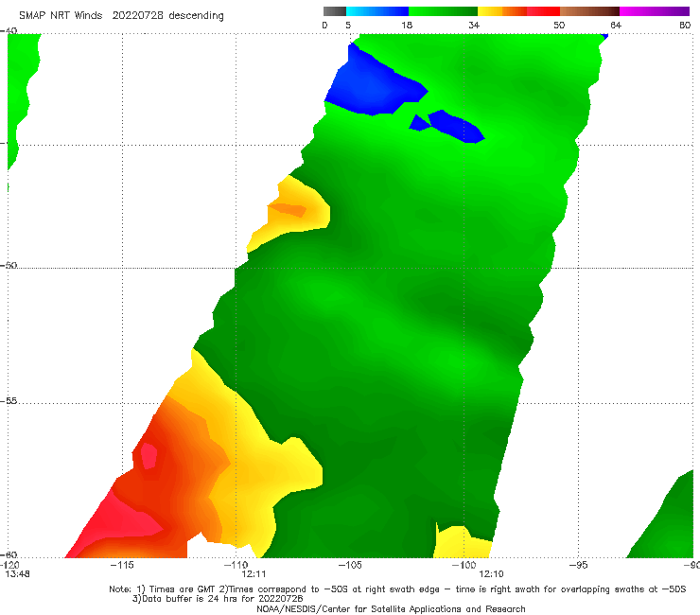Click the "12:10" swath time label

tap(491, 574)
